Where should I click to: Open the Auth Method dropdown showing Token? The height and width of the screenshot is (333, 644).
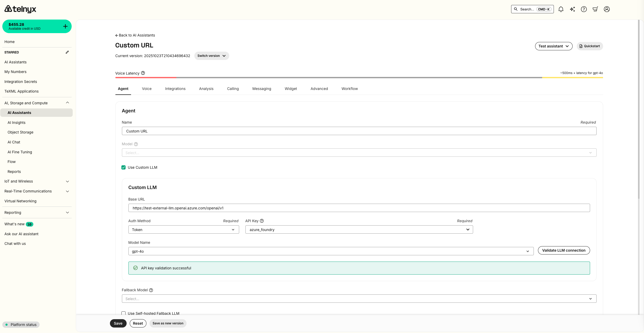tap(183, 229)
